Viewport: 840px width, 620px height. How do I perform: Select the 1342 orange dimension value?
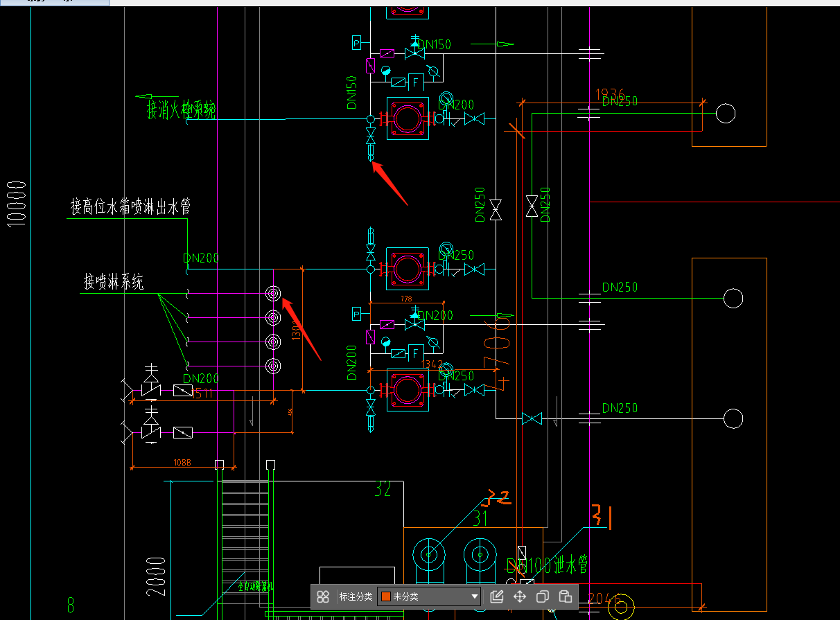point(432,364)
